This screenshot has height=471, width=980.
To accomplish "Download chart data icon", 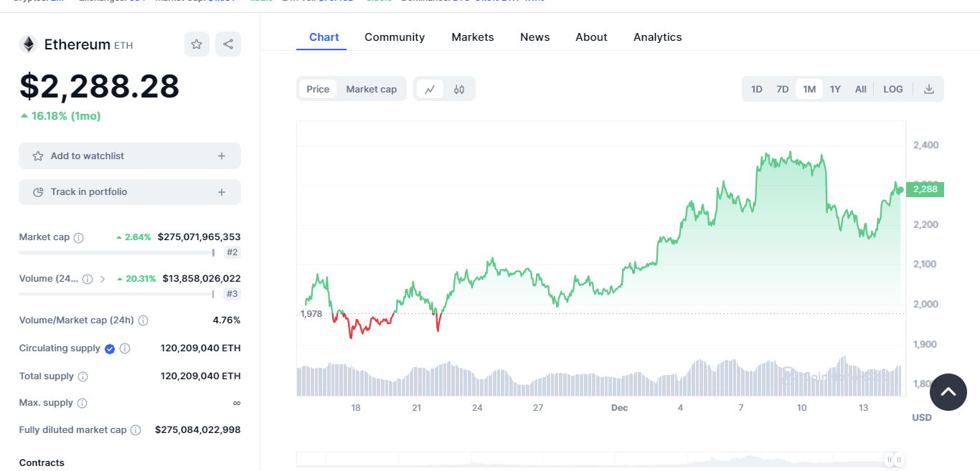I will coord(929,90).
